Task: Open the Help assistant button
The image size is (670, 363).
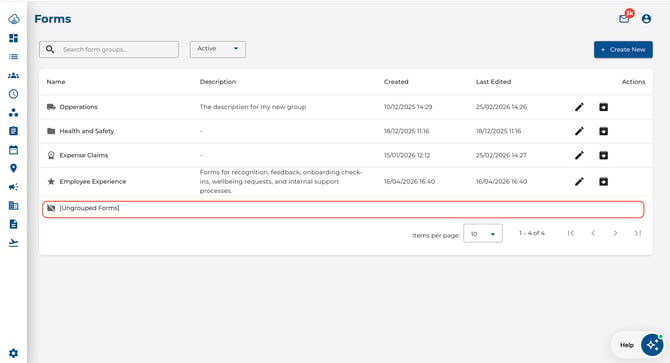Action: pos(652,344)
